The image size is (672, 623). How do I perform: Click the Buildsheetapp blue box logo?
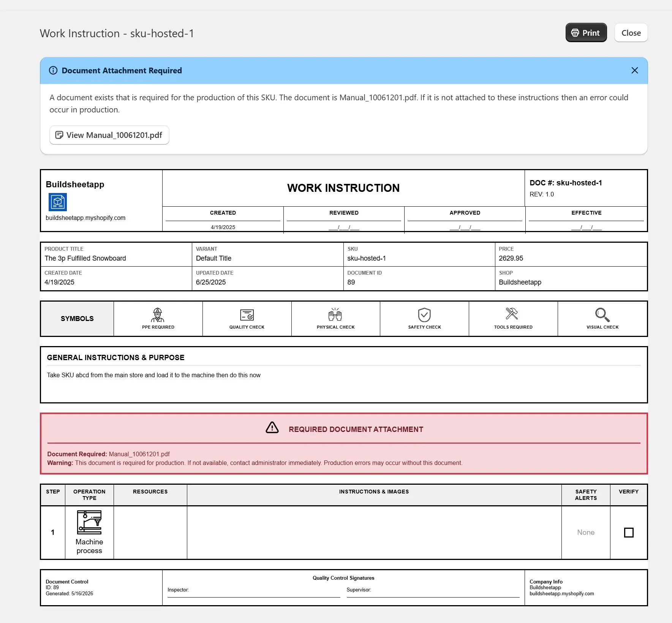(x=58, y=202)
